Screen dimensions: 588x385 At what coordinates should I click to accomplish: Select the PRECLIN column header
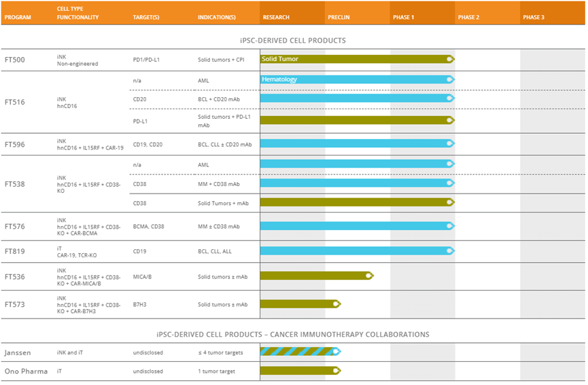(339, 17)
